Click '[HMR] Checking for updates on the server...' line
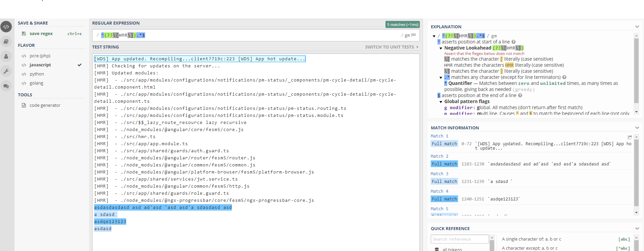 tap(157, 66)
